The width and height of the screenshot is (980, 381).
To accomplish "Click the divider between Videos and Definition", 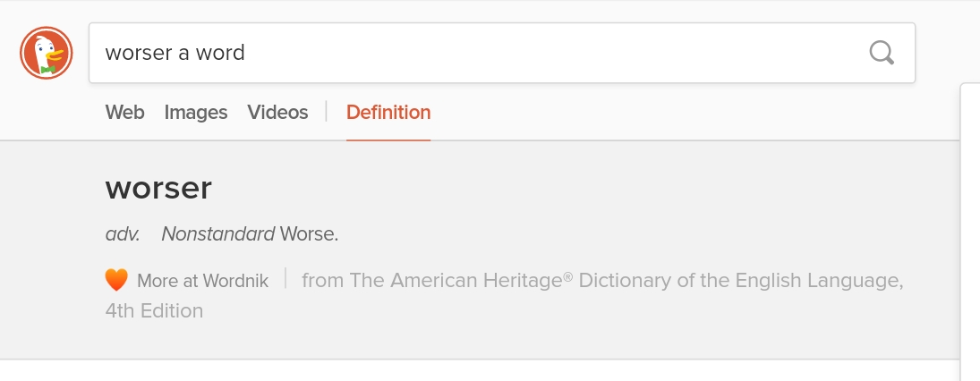I will point(327,111).
